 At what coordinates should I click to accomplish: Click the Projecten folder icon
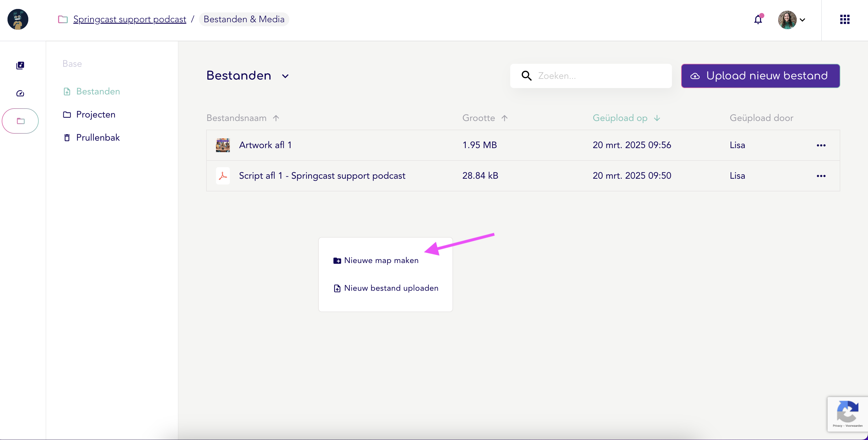pyautogui.click(x=67, y=115)
